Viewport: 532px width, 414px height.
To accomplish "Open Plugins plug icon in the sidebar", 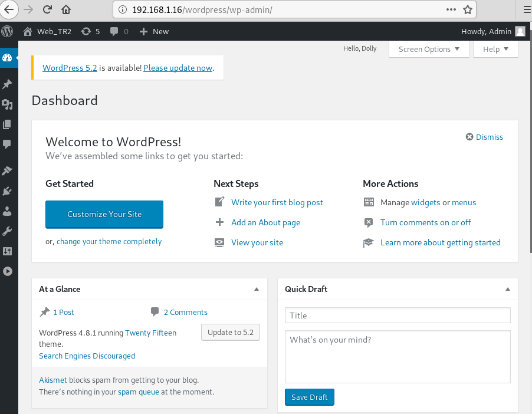I will (x=7, y=190).
